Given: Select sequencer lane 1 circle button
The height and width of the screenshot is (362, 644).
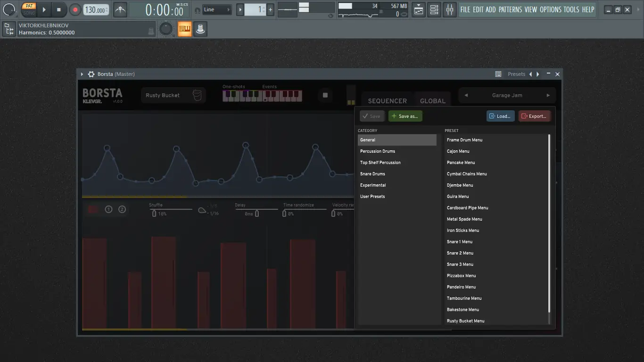Looking at the screenshot, I should [108, 209].
